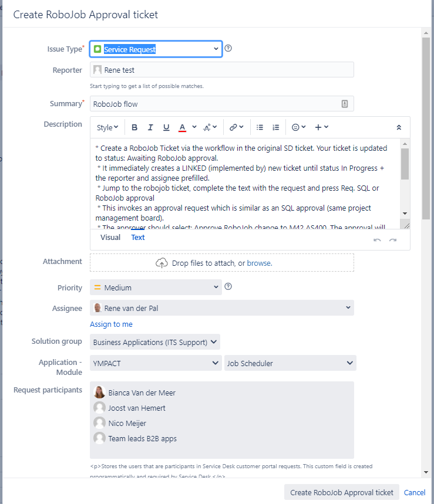Insert a numbered list
The height and width of the screenshot is (504, 434).
tap(275, 127)
